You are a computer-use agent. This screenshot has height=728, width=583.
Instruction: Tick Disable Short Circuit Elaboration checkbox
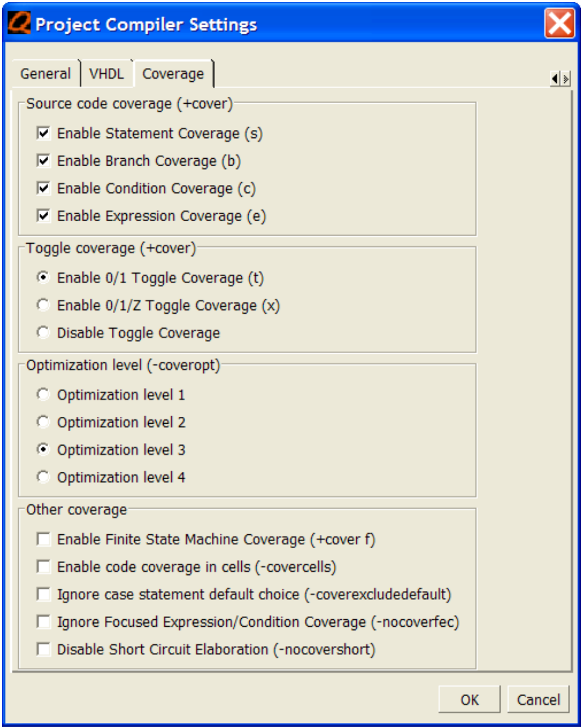(44, 649)
